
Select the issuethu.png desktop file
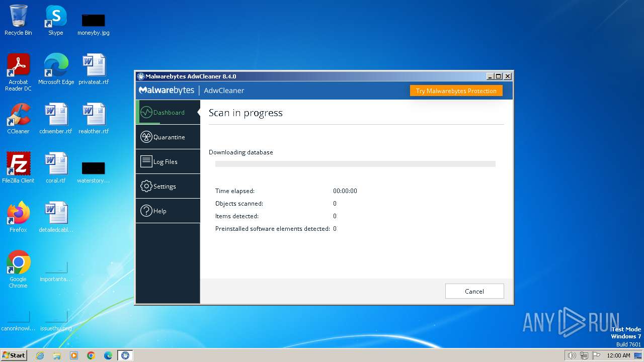pos(56,322)
